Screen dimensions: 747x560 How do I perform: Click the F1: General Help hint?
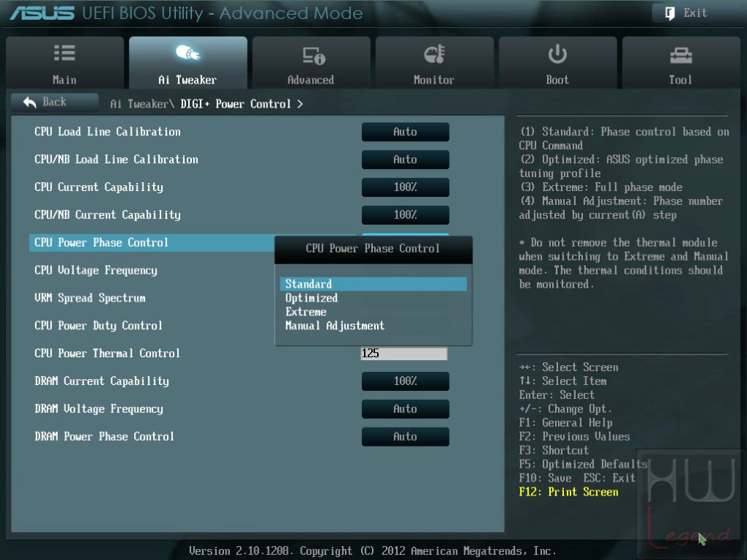[566, 423]
